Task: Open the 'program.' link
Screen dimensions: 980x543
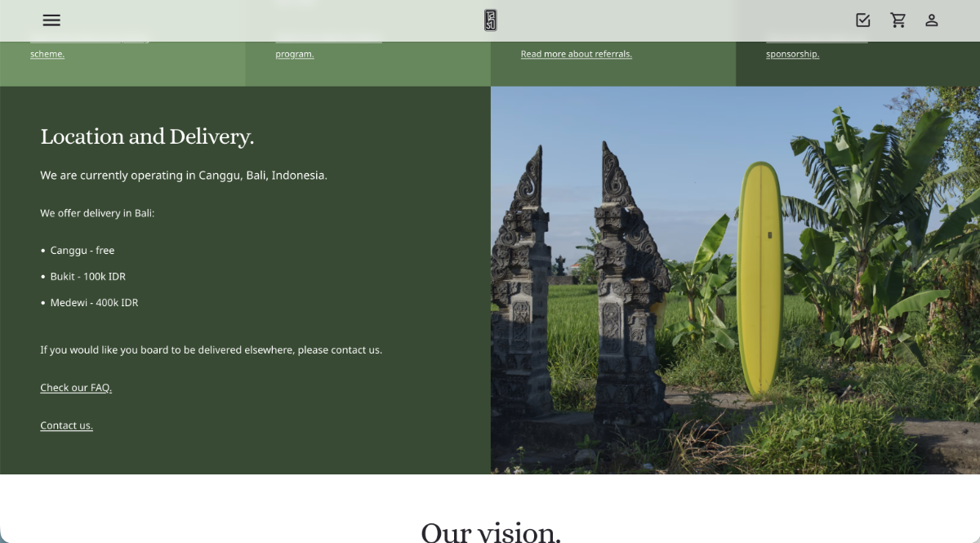Action: 294,54
